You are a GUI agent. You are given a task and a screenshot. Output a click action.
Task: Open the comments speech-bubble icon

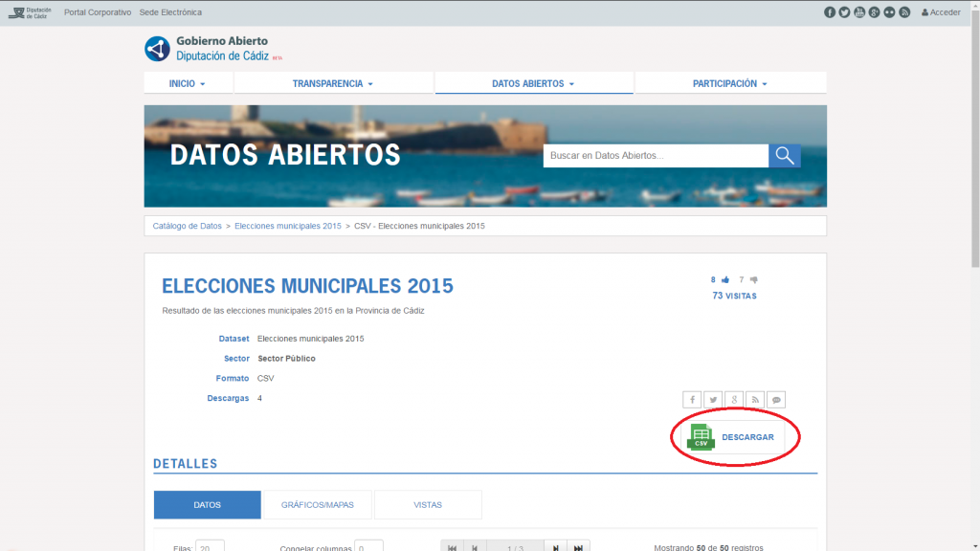[776, 400]
